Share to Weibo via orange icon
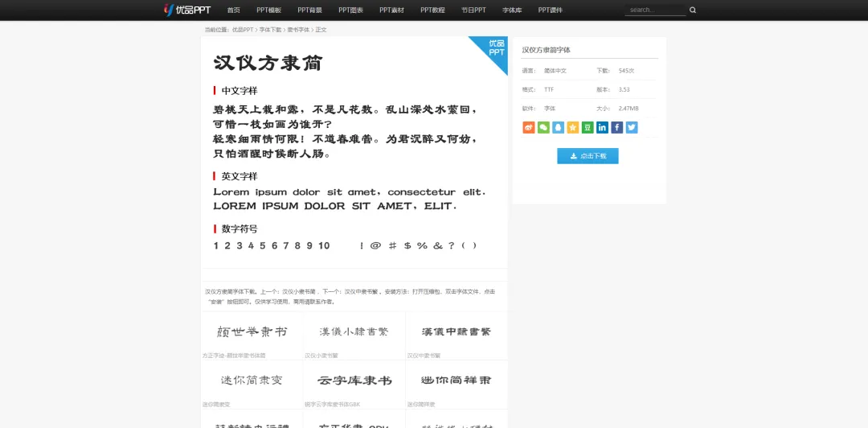 tap(529, 127)
